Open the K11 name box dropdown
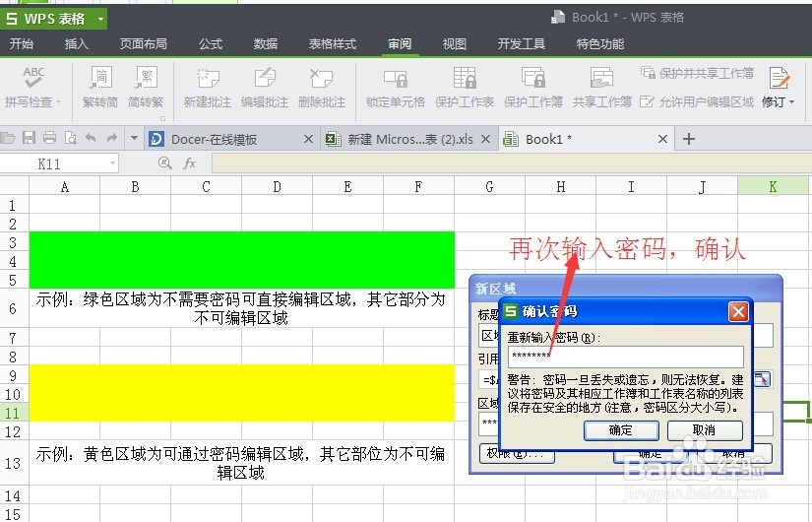This screenshot has height=522, width=812. coord(112,163)
